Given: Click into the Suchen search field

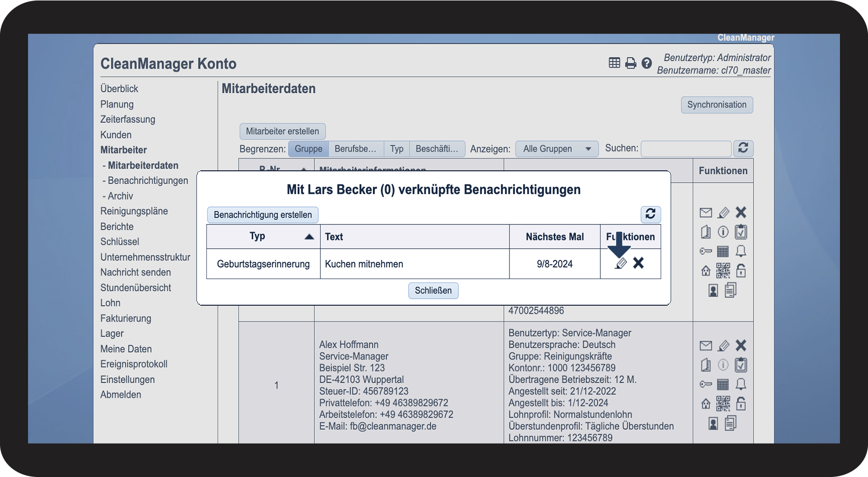Looking at the screenshot, I should click(685, 149).
